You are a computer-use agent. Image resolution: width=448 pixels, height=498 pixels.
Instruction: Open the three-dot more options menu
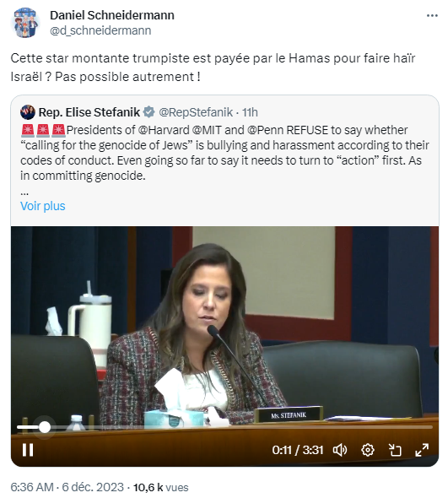point(432,15)
